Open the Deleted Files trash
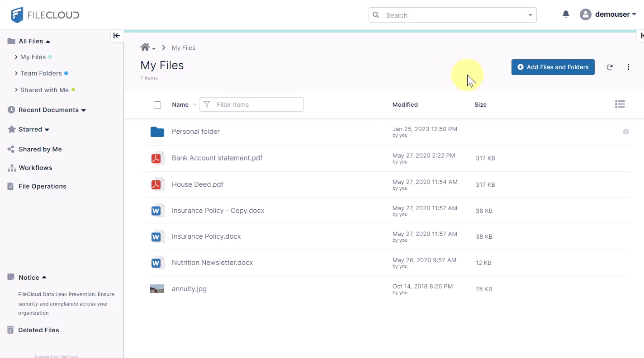The image size is (644, 358). (38, 330)
